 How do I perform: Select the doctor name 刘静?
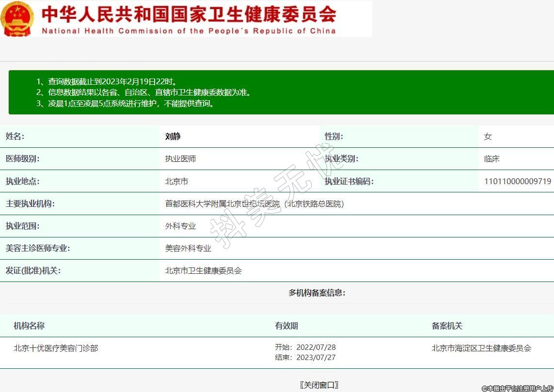point(173,137)
